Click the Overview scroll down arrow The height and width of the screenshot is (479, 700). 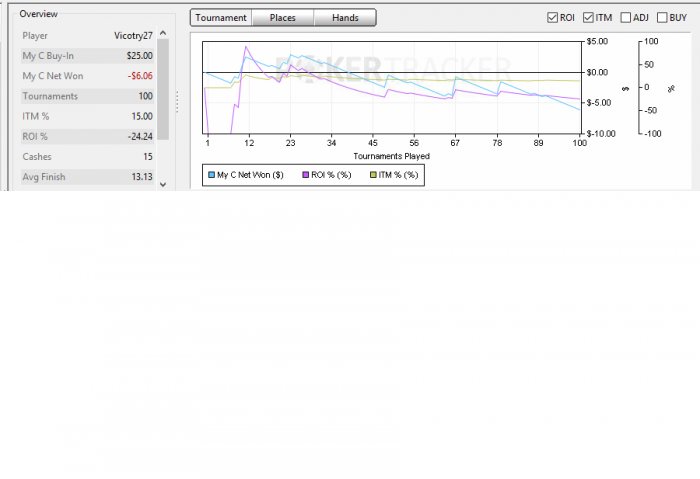pyautogui.click(x=163, y=184)
